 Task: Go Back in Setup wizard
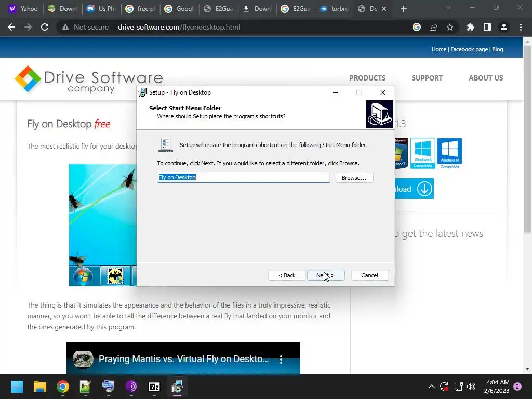pyautogui.click(x=287, y=275)
